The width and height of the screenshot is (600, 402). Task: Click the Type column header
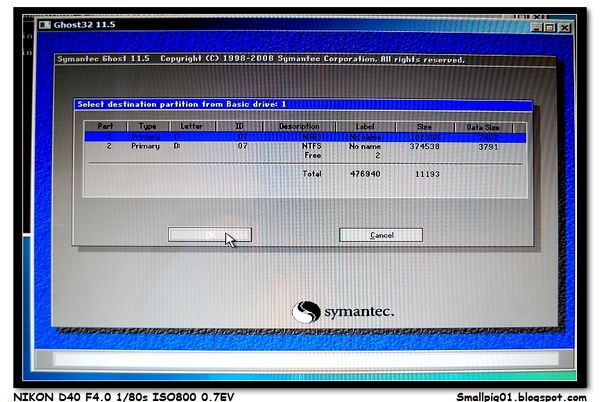[x=148, y=126]
